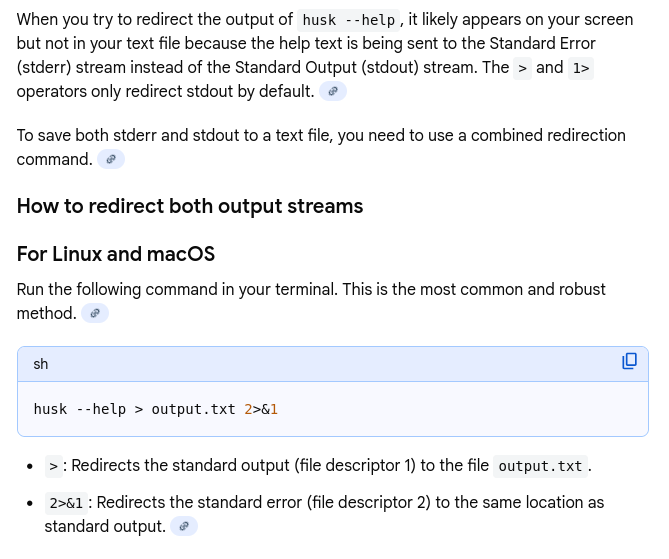Click the source link icon after "redirection command."
This screenshot has height=559, width=669.
tap(111, 160)
